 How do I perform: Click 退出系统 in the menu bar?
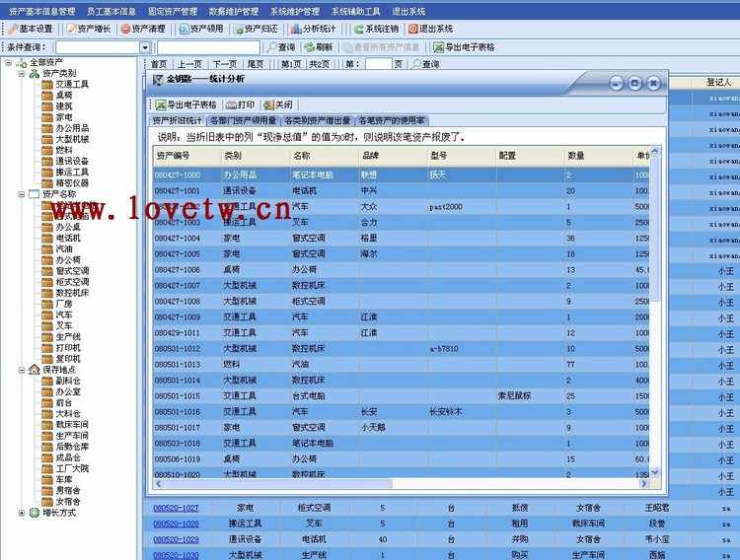[x=408, y=11]
